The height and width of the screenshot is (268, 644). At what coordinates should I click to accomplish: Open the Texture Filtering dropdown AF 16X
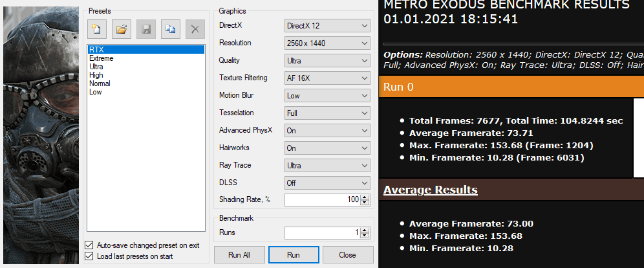(327, 78)
